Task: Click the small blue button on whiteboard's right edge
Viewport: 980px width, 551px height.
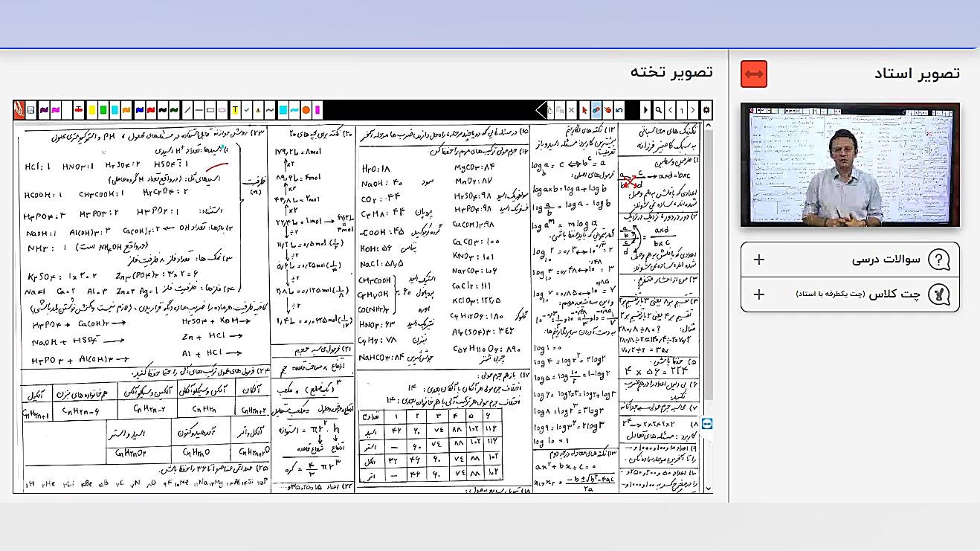Action: [707, 423]
